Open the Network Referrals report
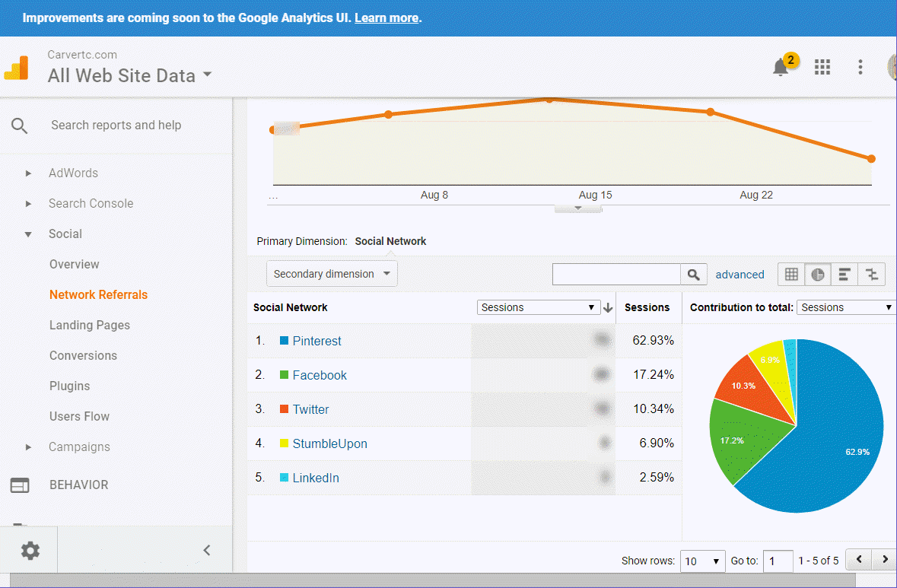The width and height of the screenshot is (897, 588). tap(98, 294)
